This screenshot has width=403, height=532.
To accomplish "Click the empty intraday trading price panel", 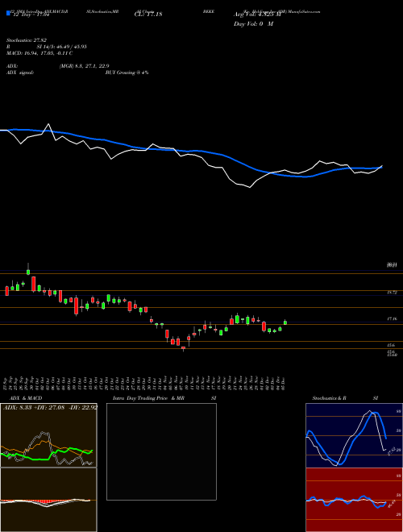I will [x=161, y=451].
